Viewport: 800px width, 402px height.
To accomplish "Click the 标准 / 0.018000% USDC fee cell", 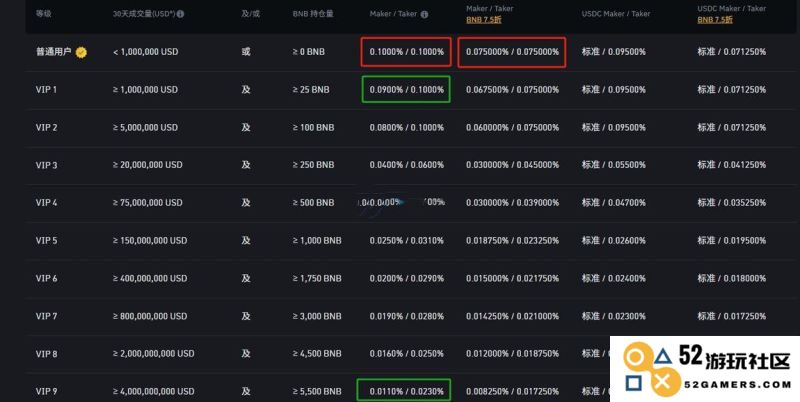I will 732,278.
